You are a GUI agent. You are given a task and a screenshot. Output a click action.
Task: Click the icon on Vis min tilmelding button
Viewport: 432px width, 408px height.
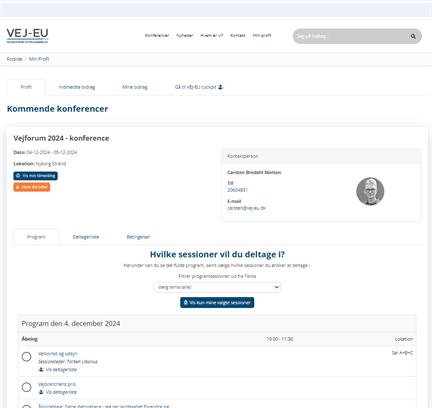pos(18,176)
